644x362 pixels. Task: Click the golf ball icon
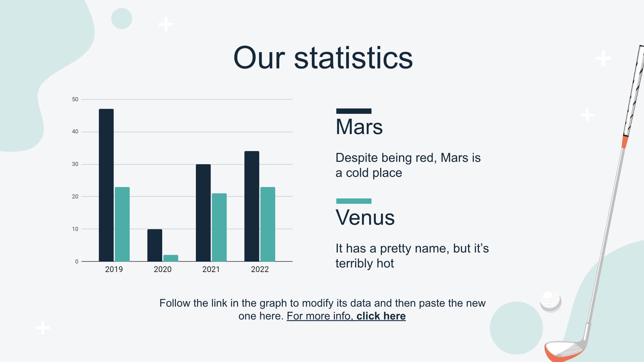[551, 302]
